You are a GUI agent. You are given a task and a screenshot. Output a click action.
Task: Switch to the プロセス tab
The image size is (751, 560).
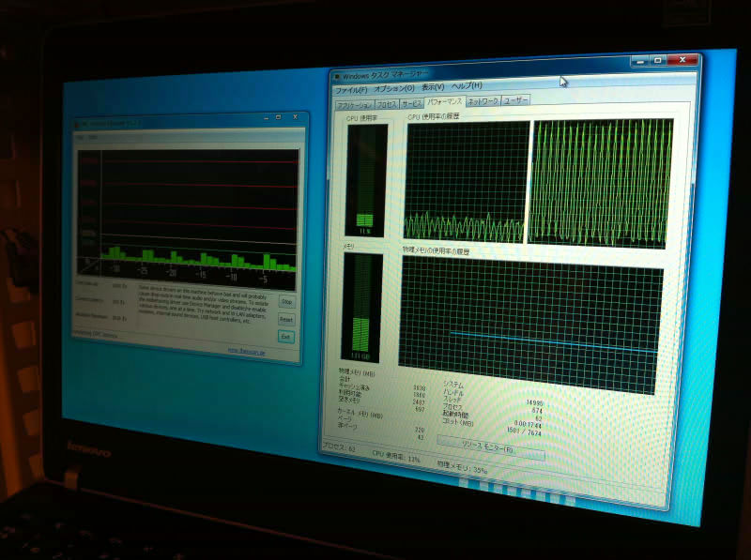click(x=386, y=104)
